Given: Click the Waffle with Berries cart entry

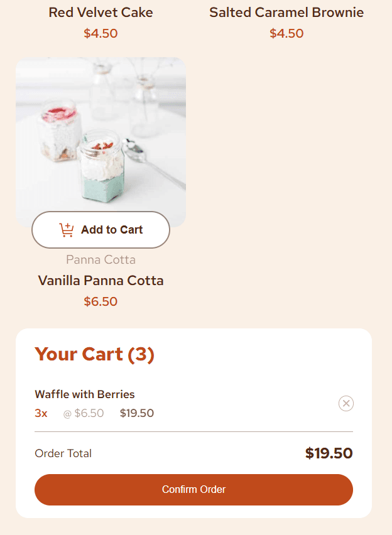Looking at the screenshot, I should (x=85, y=394).
